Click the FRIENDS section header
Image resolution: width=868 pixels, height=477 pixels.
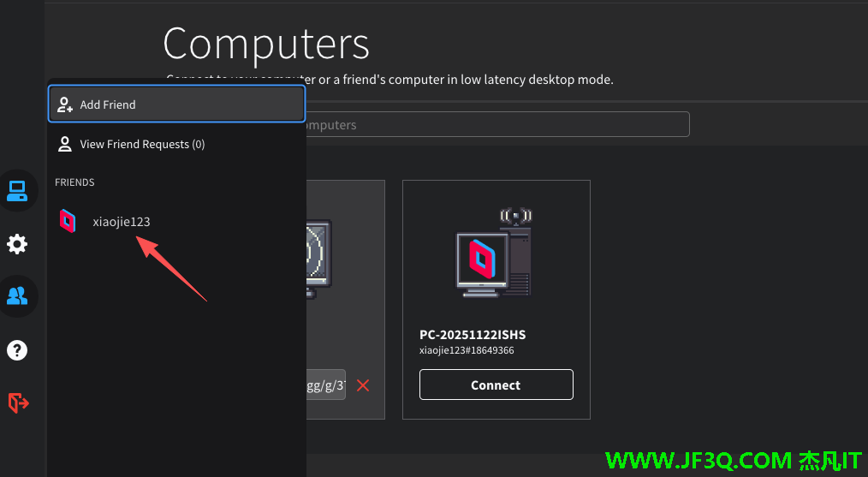point(75,182)
